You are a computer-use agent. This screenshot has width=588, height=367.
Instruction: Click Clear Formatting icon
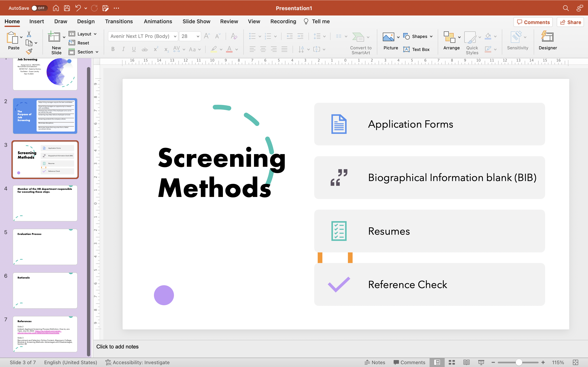click(234, 36)
